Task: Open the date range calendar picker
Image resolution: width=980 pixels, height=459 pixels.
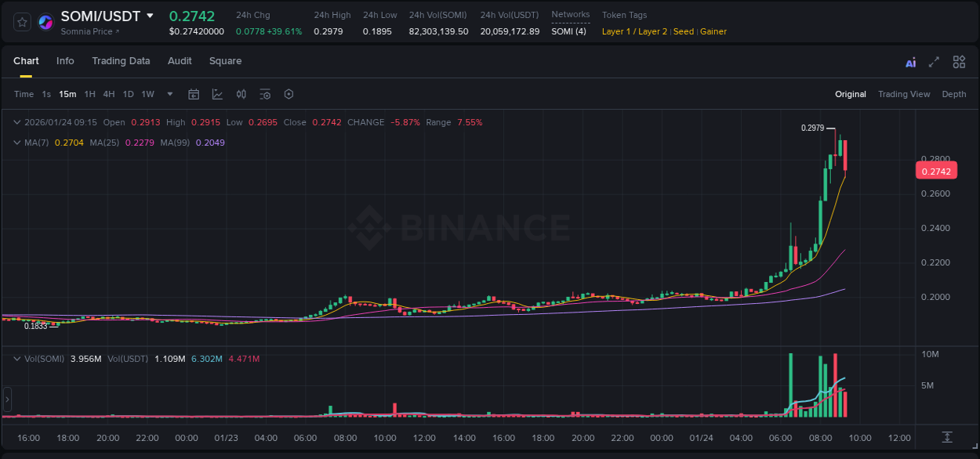Action: [194, 94]
